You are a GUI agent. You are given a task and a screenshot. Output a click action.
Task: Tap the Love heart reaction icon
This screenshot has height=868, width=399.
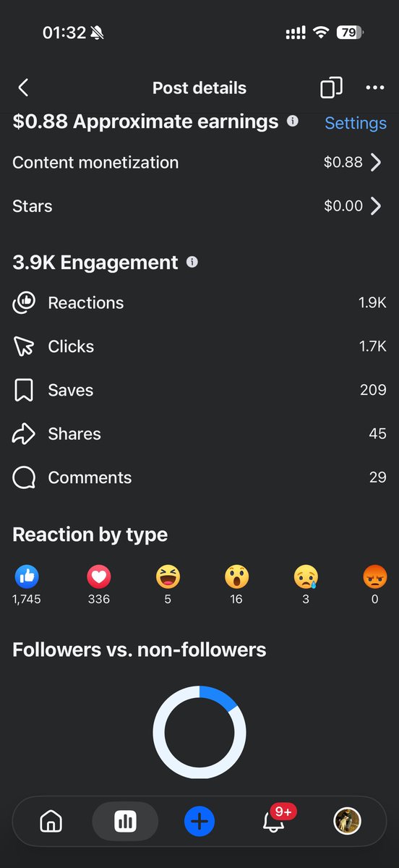[99, 576]
